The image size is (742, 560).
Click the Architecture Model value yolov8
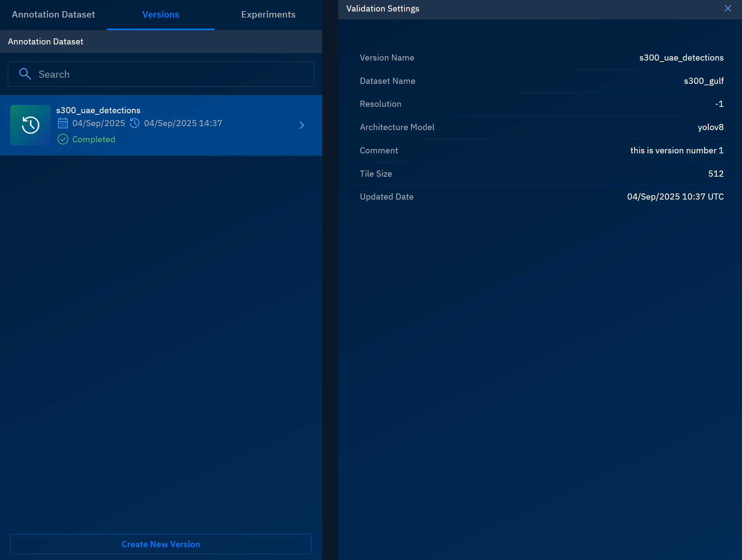click(x=710, y=127)
